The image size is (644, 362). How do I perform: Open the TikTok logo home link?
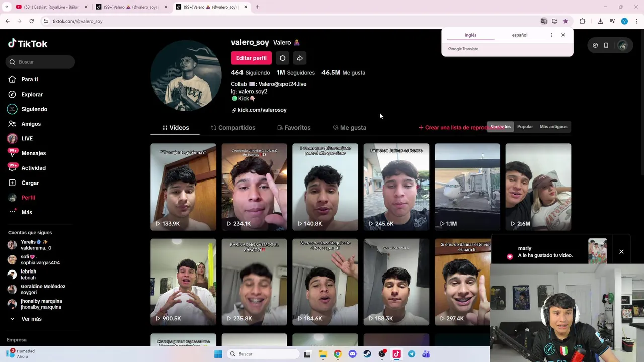28,44
